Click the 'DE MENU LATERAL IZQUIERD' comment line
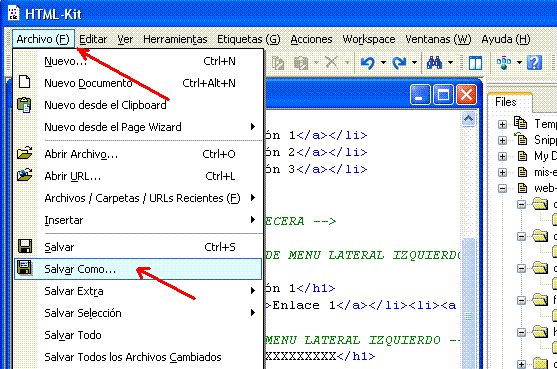This screenshot has height=369, width=557. tap(363, 255)
